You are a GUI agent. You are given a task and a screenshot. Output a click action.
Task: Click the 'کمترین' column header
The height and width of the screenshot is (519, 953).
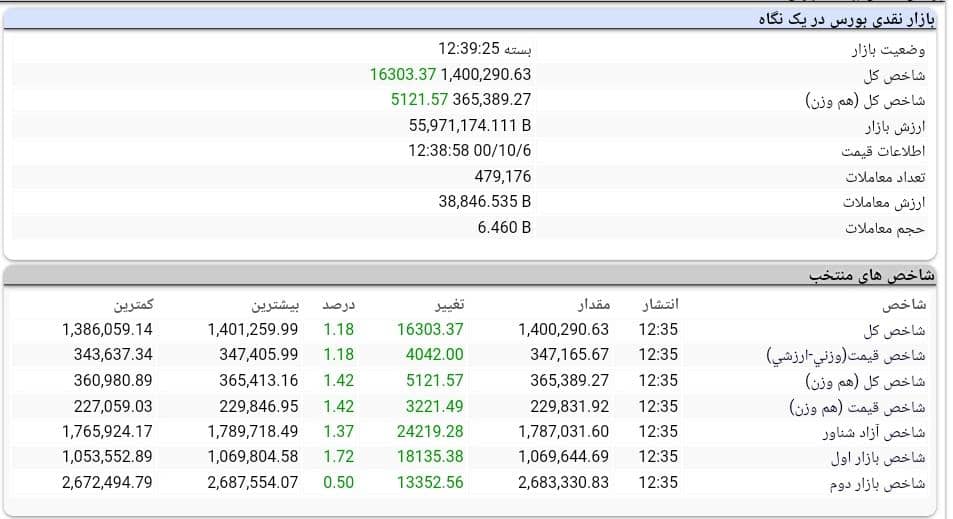[x=133, y=304]
